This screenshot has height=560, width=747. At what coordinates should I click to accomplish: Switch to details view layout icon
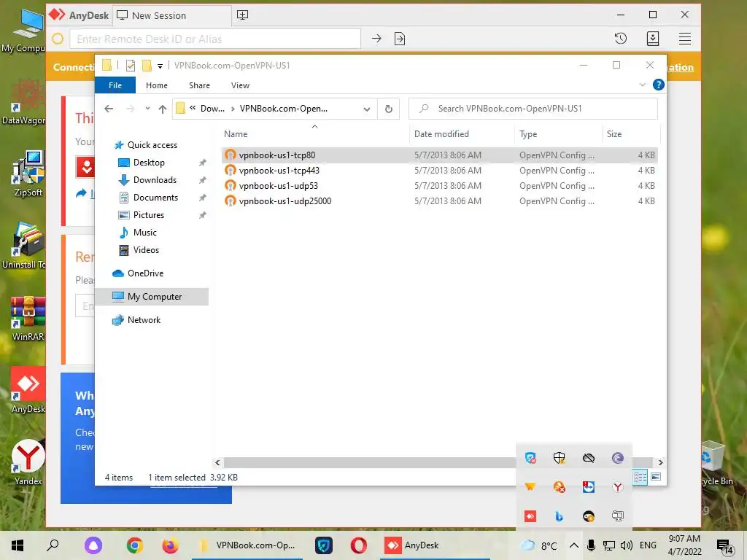(640, 477)
